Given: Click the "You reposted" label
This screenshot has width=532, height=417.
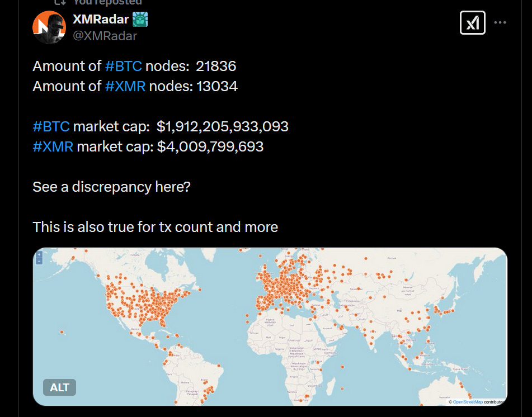Looking at the screenshot, I should click(107, 2).
